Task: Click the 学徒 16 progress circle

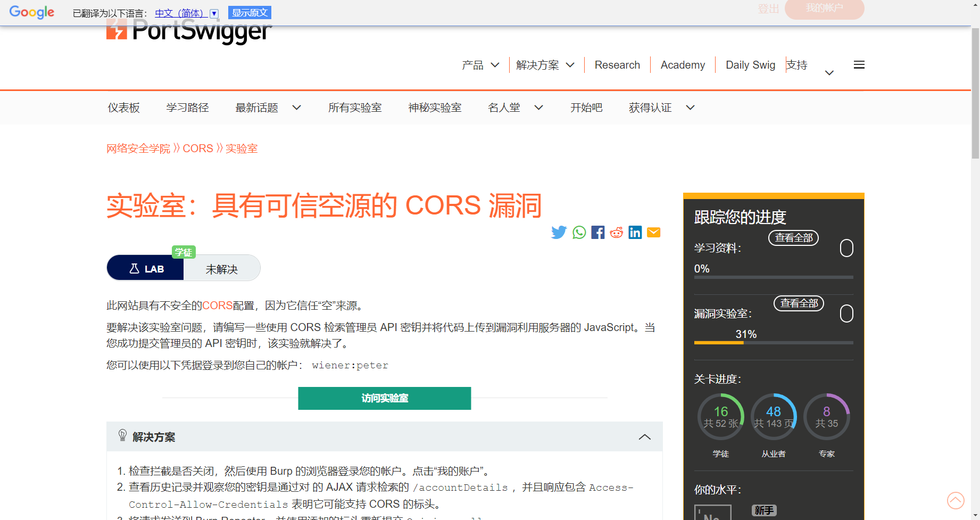Action: (x=720, y=417)
